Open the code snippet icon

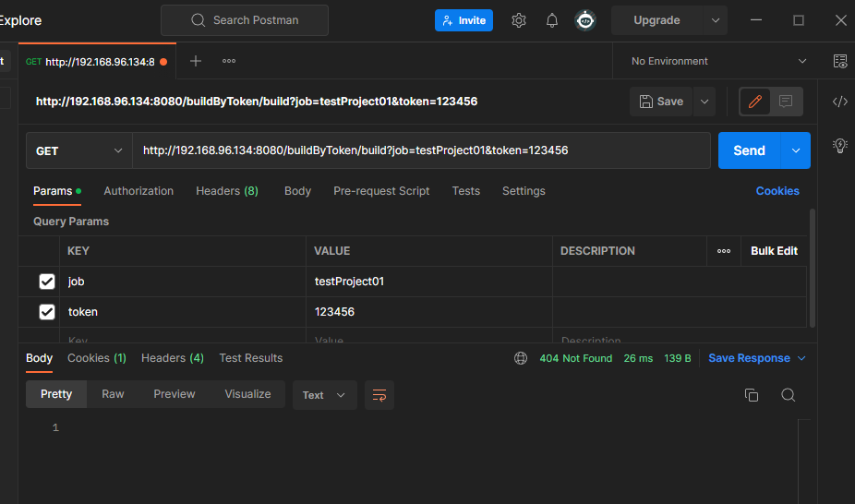(x=839, y=102)
